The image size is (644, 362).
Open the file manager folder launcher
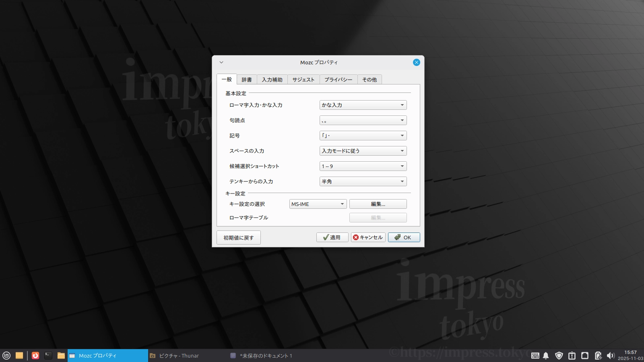[61, 356]
